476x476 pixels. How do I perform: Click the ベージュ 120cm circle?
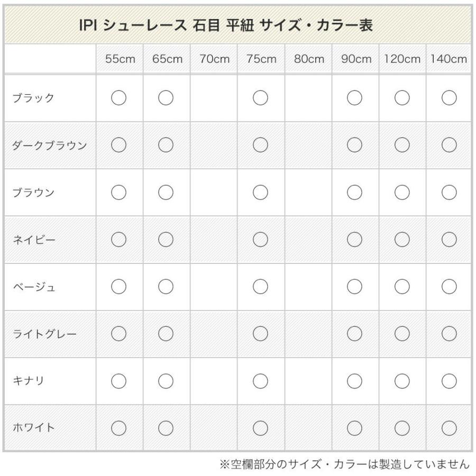[402, 287]
